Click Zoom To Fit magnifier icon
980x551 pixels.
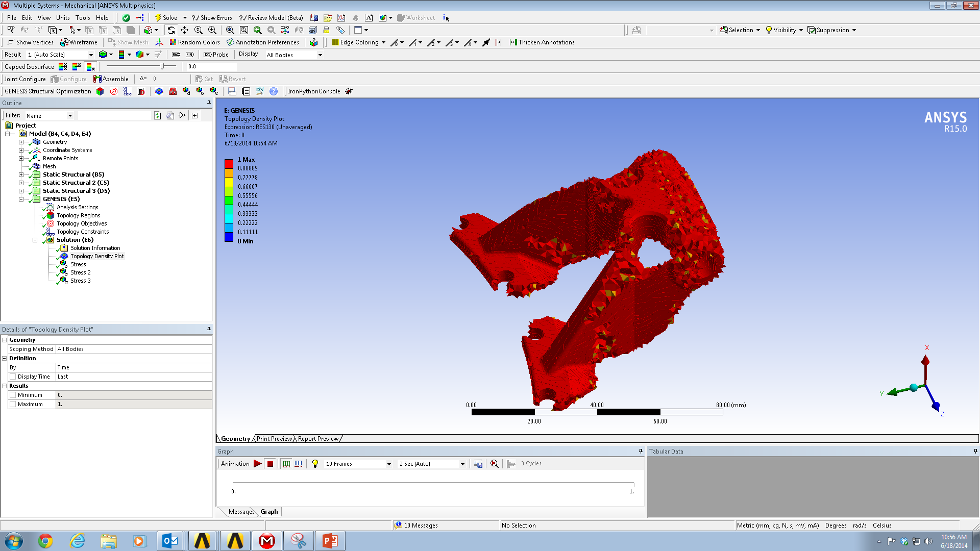click(x=230, y=30)
